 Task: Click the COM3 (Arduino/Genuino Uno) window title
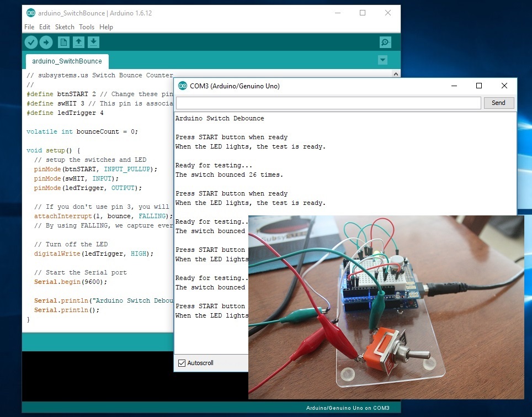click(235, 86)
